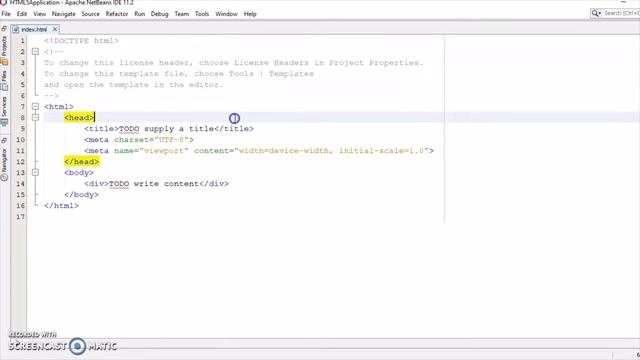Open the Edit menu
The image size is (640, 360).
click(22, 14)
